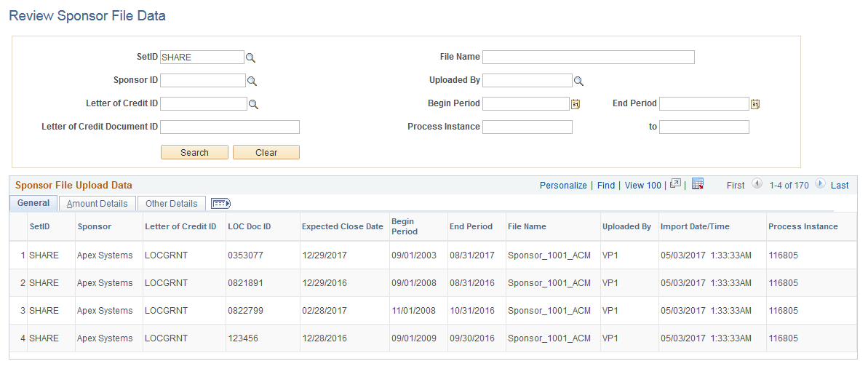Open the Sponsor ID lookup magnifier
This screenshot has height=369, width=868.
click(252, 81)
